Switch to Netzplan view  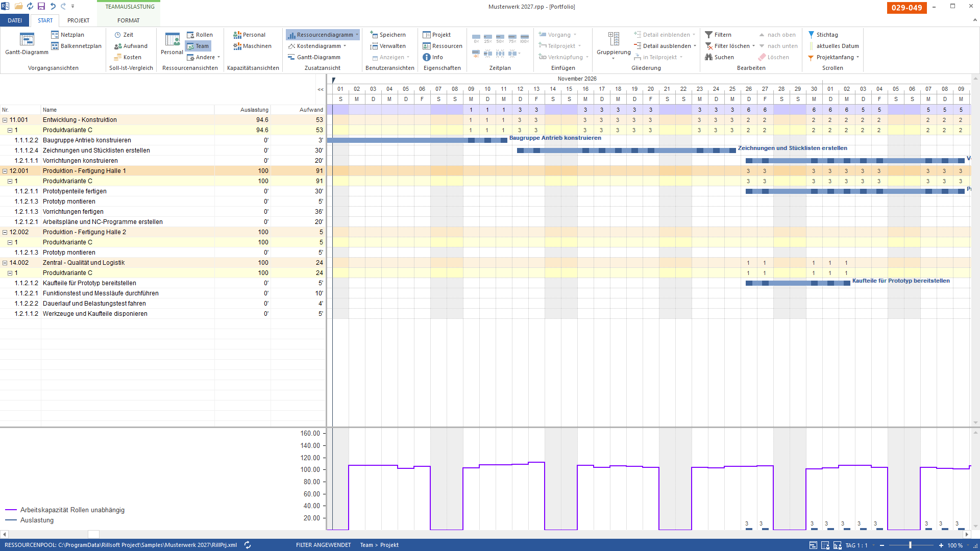(67, 35)
